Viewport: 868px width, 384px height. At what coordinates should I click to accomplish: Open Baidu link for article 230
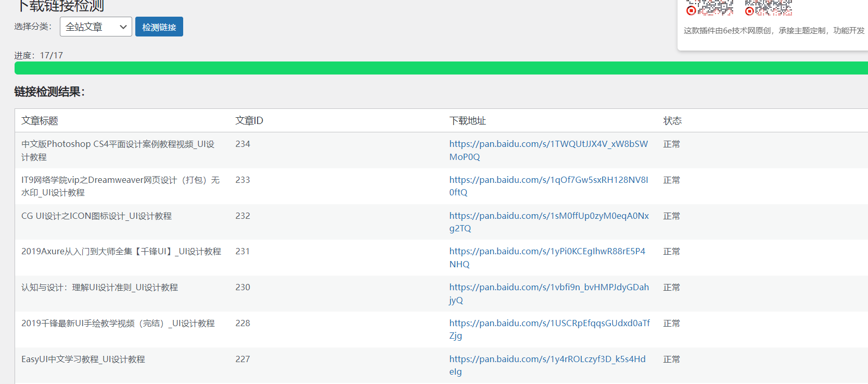point(548,288)
